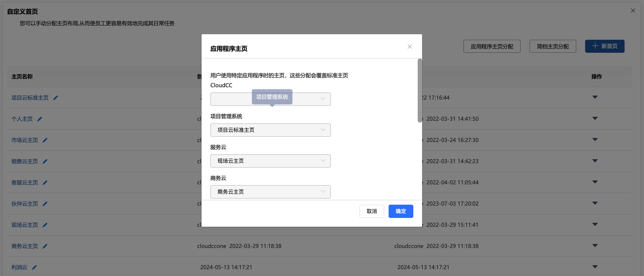Close the 应用程序主页 dialog with the X
This screenshot has height=276, width=644.
click(x=410, y=47)
